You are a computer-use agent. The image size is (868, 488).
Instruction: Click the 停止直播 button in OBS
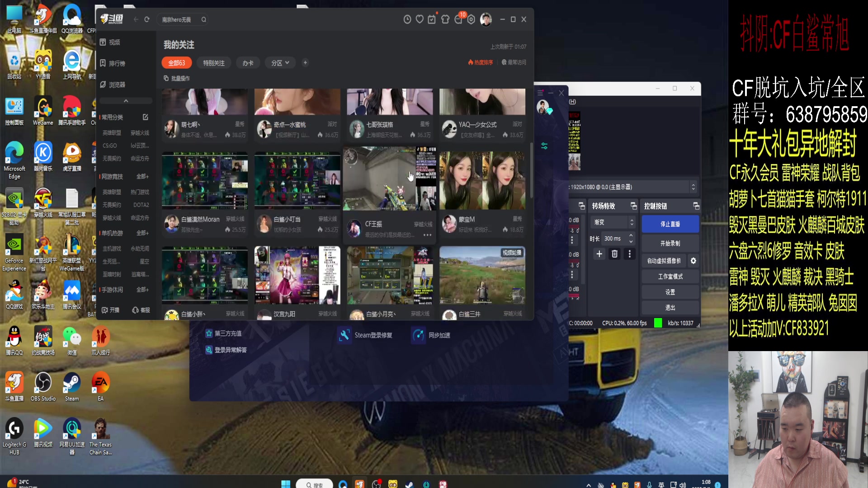tap(670, 224)
